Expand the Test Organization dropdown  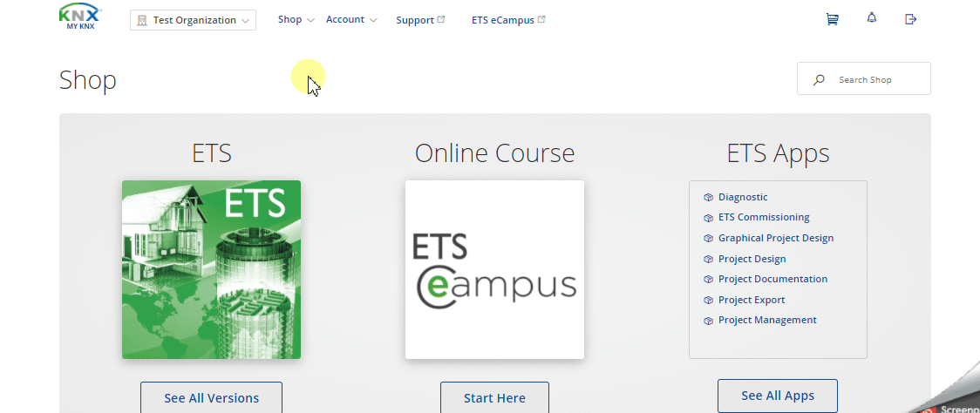coord(194,20)
